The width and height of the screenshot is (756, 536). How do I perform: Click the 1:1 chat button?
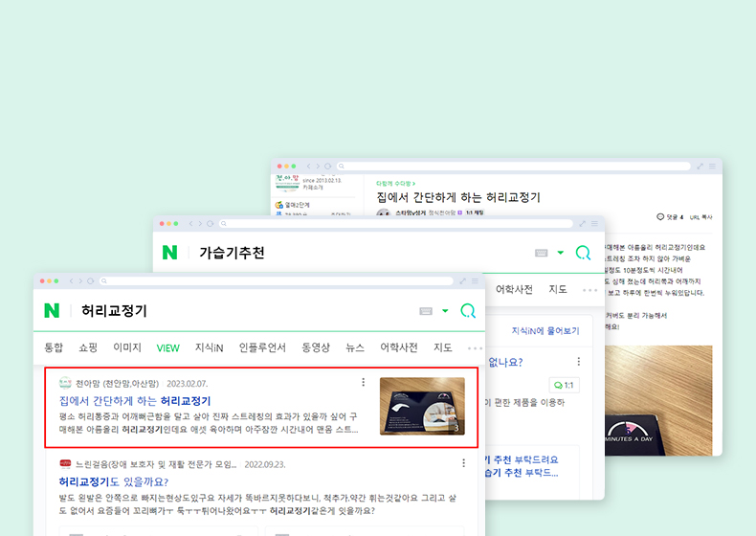point(564,385)
